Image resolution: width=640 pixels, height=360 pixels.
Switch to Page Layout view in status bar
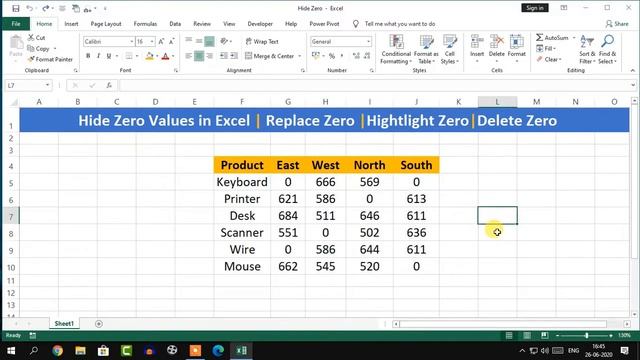click(x=527, y=336)
